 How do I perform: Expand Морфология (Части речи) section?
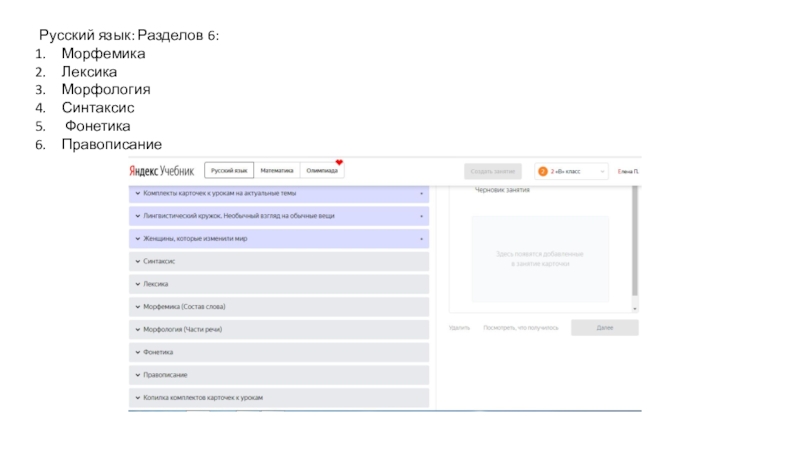[280, 329]
